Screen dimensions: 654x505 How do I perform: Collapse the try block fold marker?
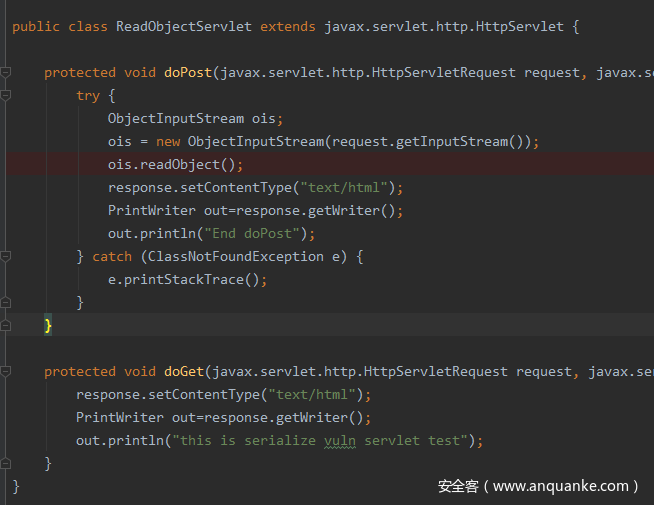tap(6, 96)
